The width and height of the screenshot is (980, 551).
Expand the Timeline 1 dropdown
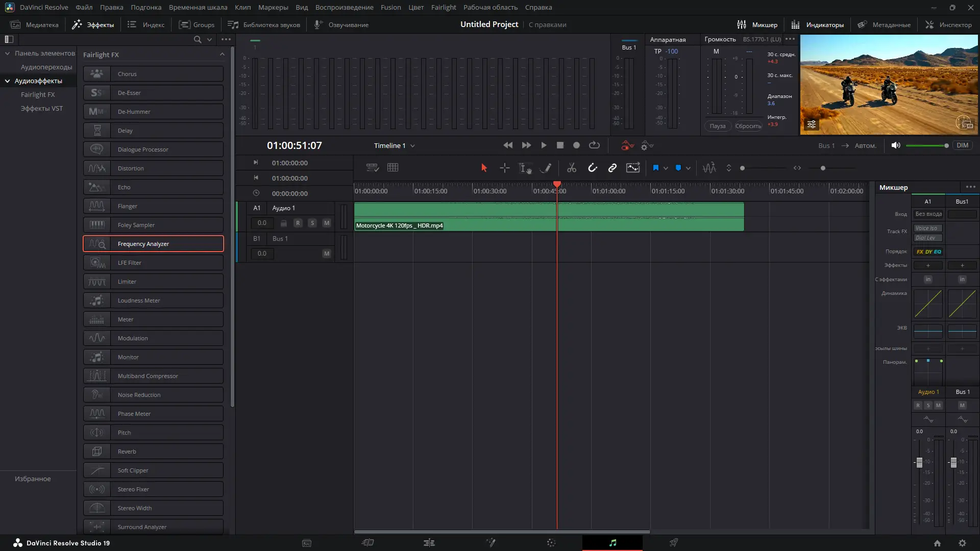[412, 146]
